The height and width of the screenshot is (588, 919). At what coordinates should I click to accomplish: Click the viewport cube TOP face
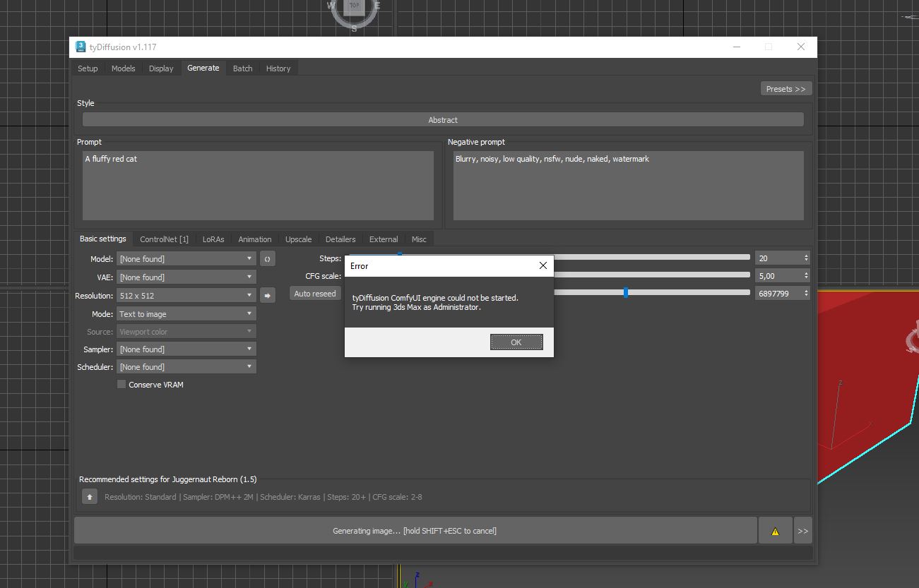354,6
